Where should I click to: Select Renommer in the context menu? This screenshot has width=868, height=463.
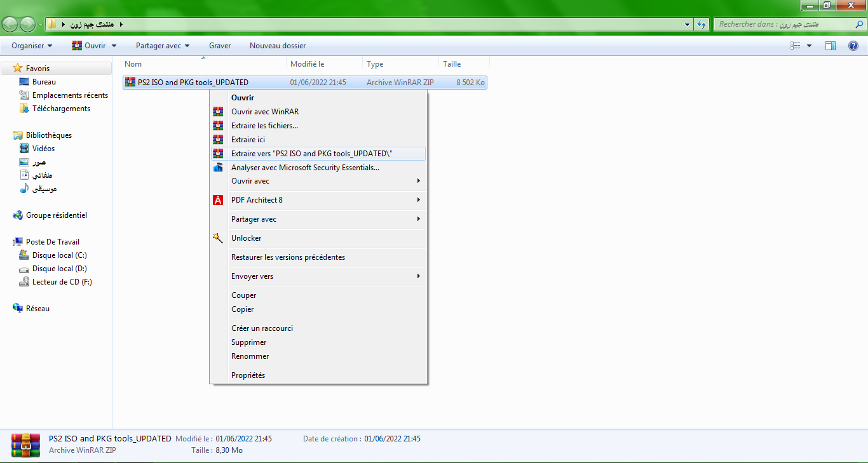click(250, 356)
